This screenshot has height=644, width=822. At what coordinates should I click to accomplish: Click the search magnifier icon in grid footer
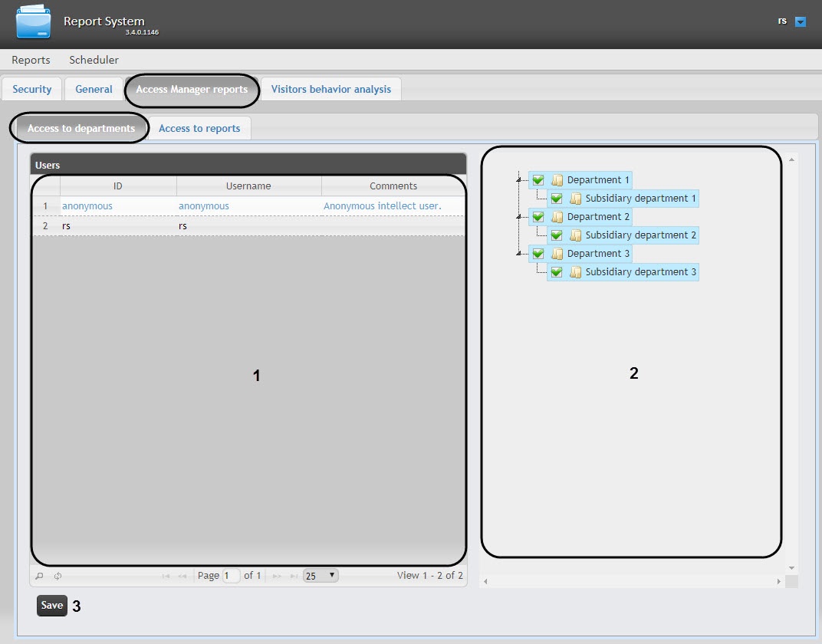40,576
